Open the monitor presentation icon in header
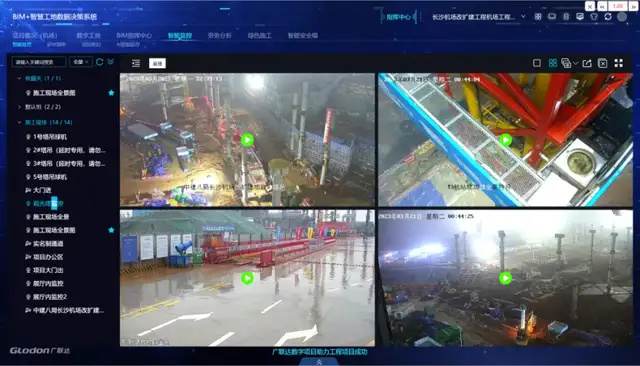 580,17
